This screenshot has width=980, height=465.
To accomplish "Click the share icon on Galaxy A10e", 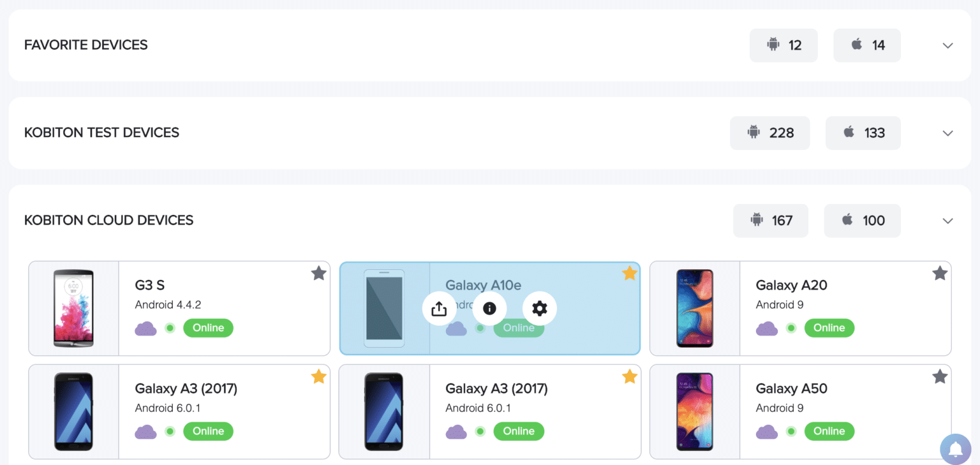I will click(439, 309).
